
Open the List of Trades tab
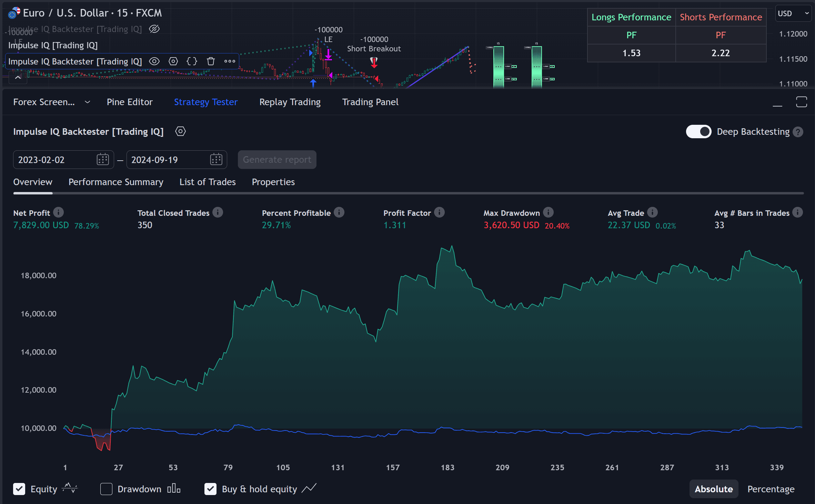pos(208,182)
